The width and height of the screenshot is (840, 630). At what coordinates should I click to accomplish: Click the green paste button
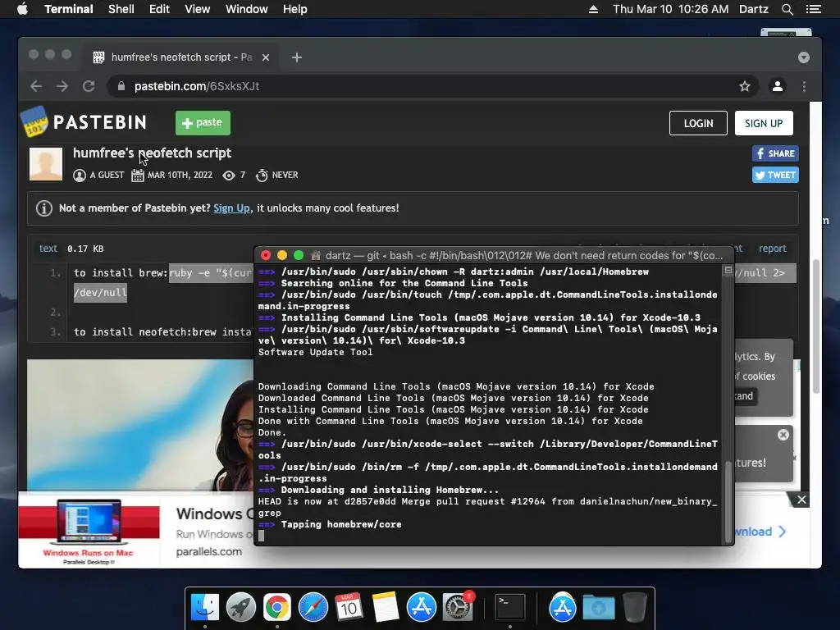click(x=203, y=123)
